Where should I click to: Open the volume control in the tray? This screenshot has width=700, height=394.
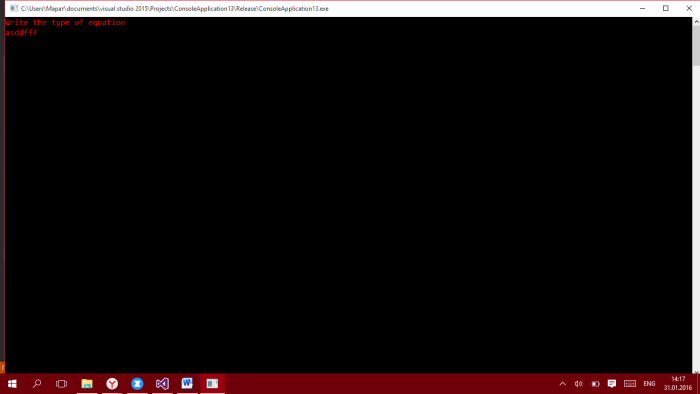point(579,384)
